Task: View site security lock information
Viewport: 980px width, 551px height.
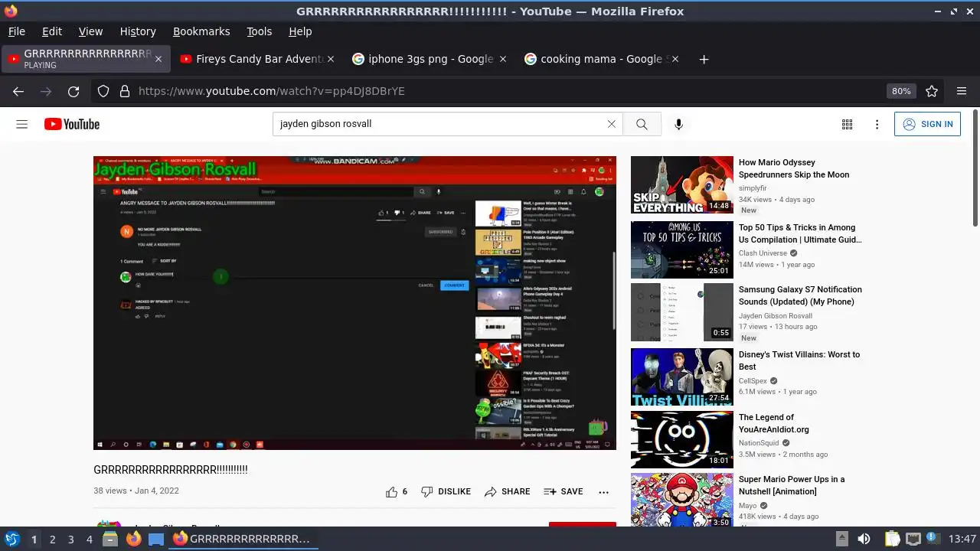Action: [x=124, y=91]
